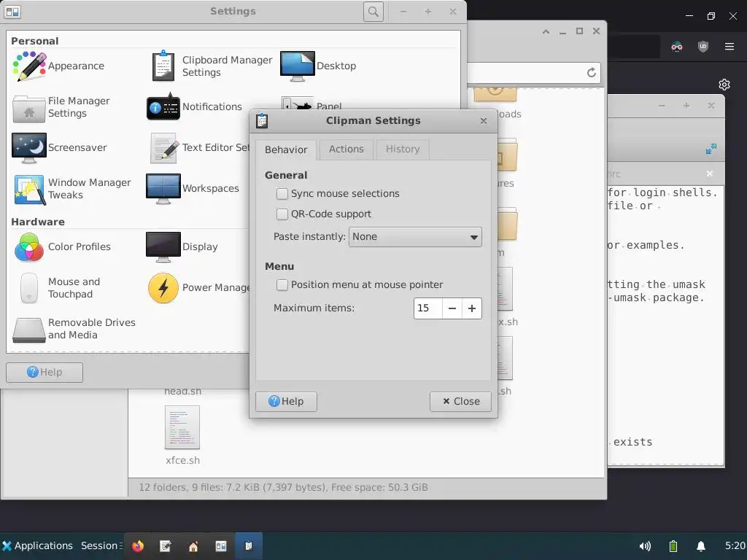
Task: Click the all-settings icon in Settings header
Action: click(12, 12)
